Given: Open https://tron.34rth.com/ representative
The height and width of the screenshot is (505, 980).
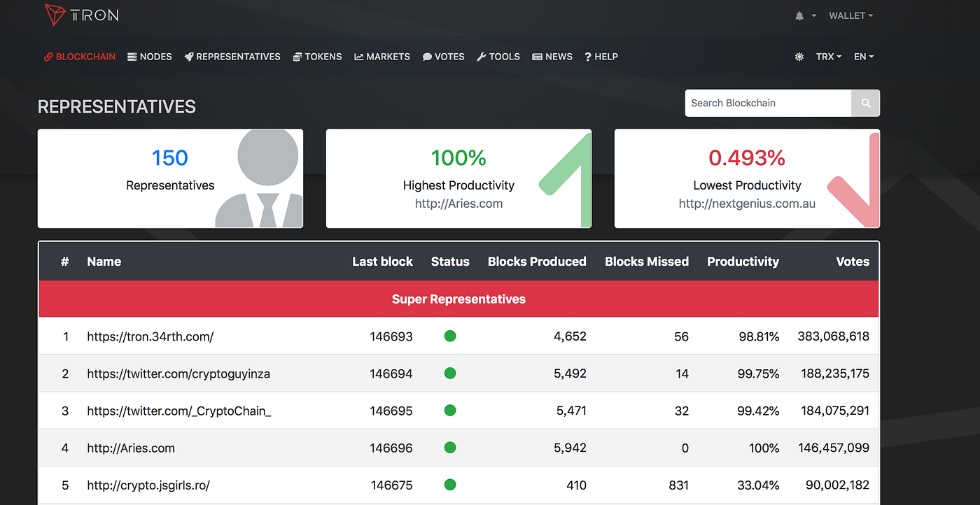Looking at the screenshot, I should point(150,336).
